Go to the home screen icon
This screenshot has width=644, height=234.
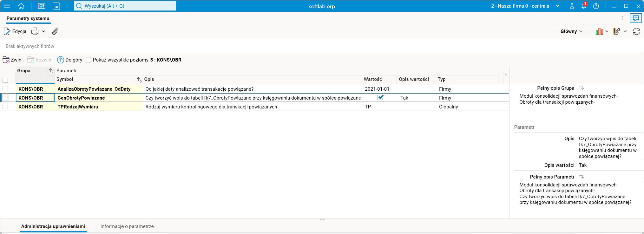pyautogui.click(x=21, y=6)
